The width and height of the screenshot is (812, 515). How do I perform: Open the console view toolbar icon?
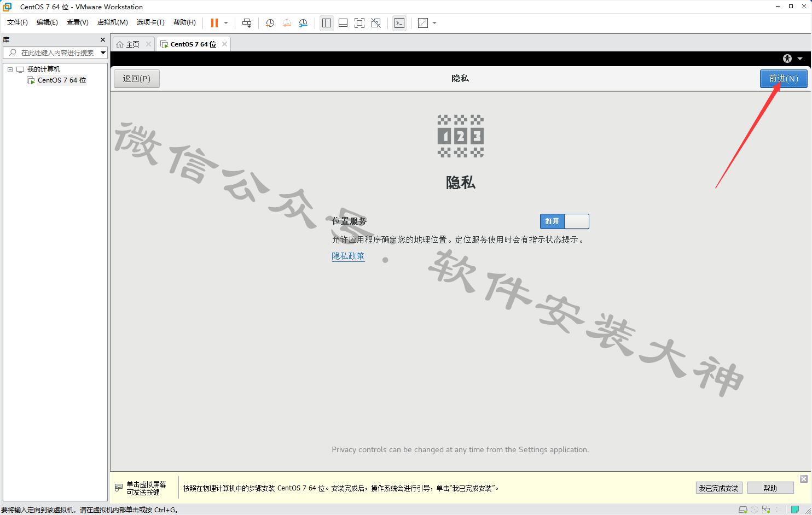(399, 23)
